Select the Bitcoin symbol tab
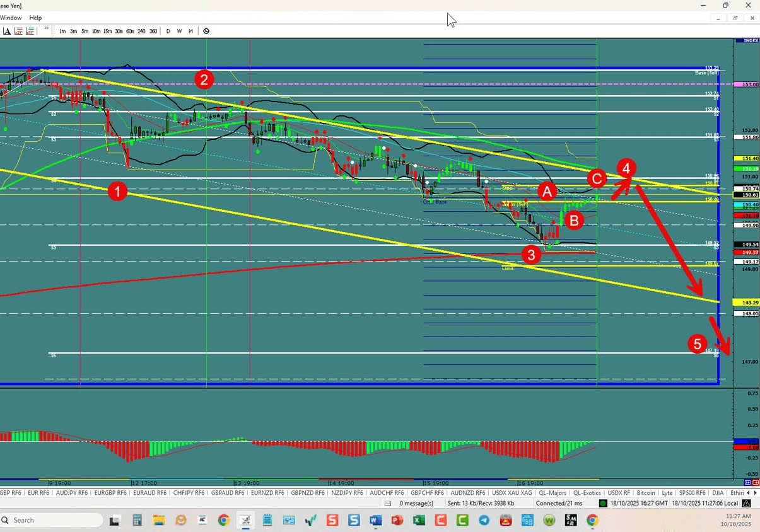The image size is (760, 532). click(646, 492)
